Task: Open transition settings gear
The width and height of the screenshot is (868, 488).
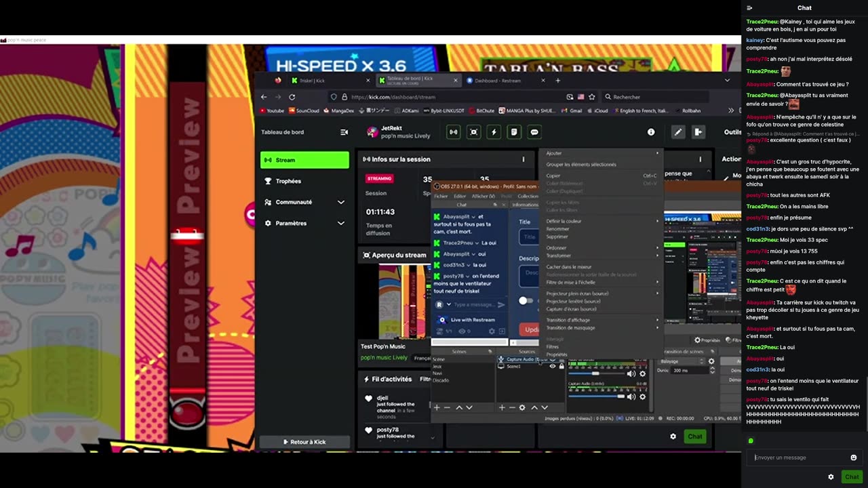Action: [711, 361]
